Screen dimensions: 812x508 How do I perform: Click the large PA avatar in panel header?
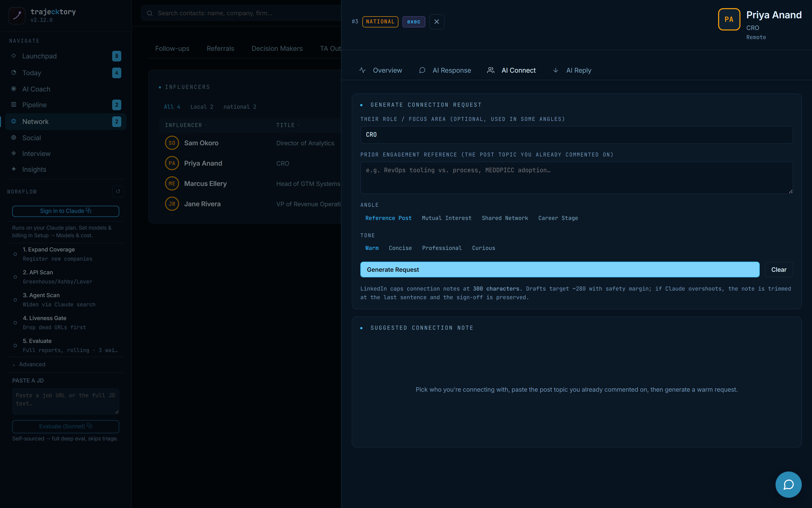(x=729, y=20)
